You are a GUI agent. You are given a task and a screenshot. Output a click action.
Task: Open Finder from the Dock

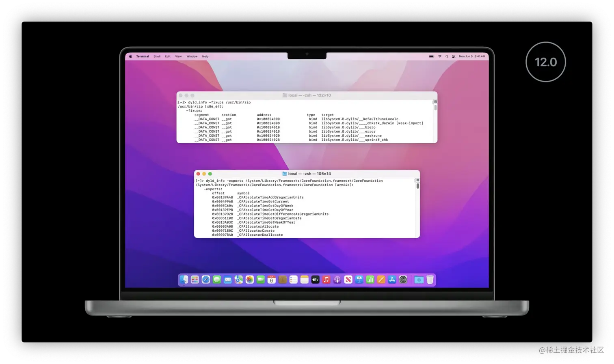pyautogui.click(x=184, y=280)
